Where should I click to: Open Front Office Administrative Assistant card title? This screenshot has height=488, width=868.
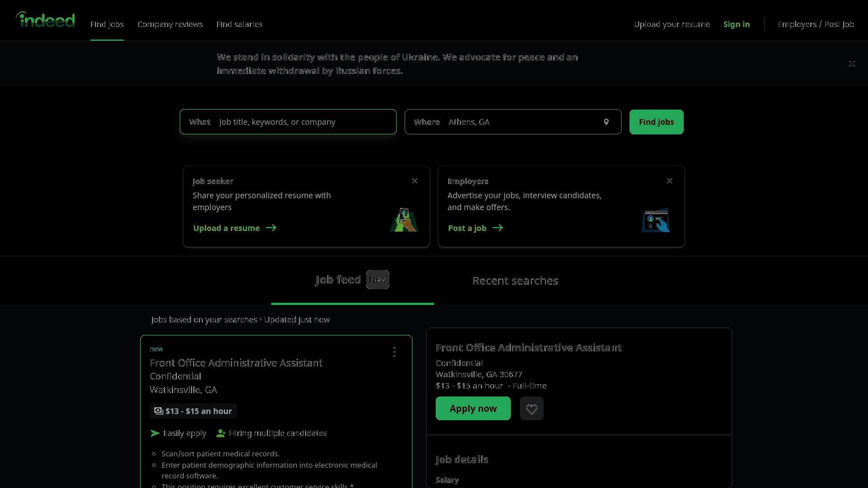pos(236,363)
